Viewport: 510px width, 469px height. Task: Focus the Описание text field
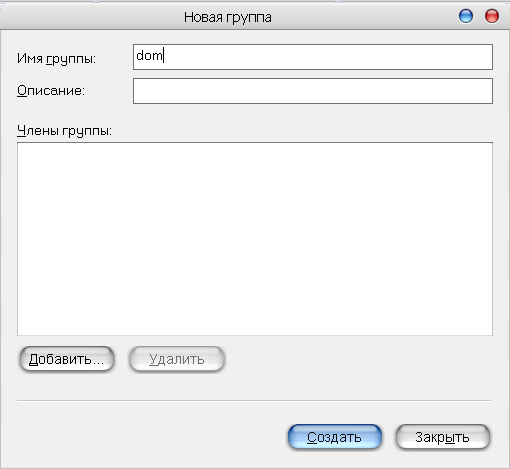tap(313, 91)
